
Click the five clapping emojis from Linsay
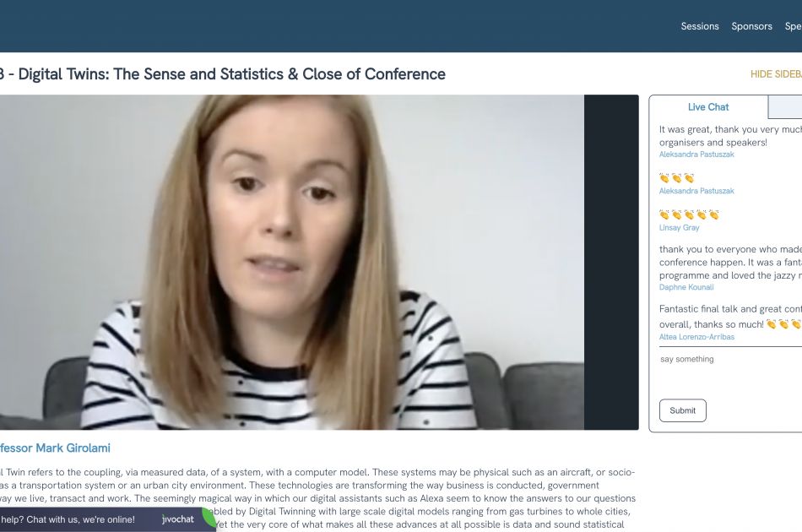click(x=689, y=214)
